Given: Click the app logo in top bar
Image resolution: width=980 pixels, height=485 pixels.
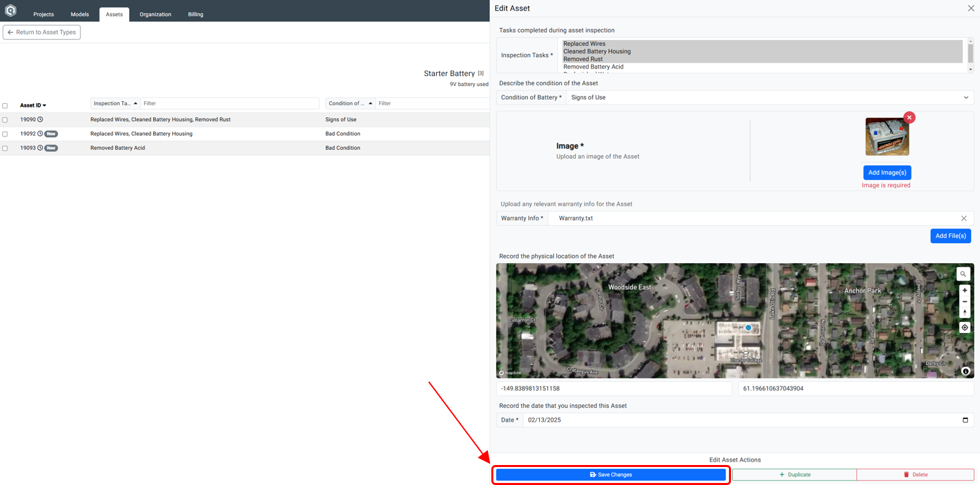Looking at the screenshot, I should pos(11,11).
